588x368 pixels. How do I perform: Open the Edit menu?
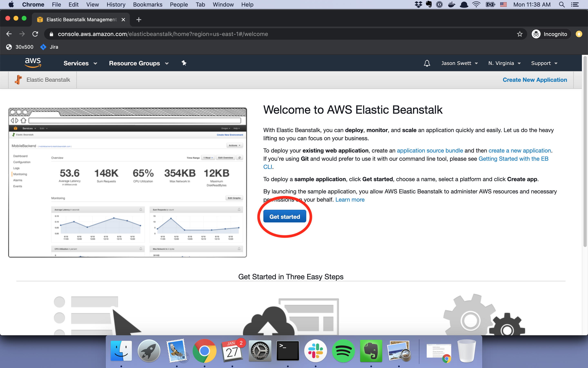point(73,4)
